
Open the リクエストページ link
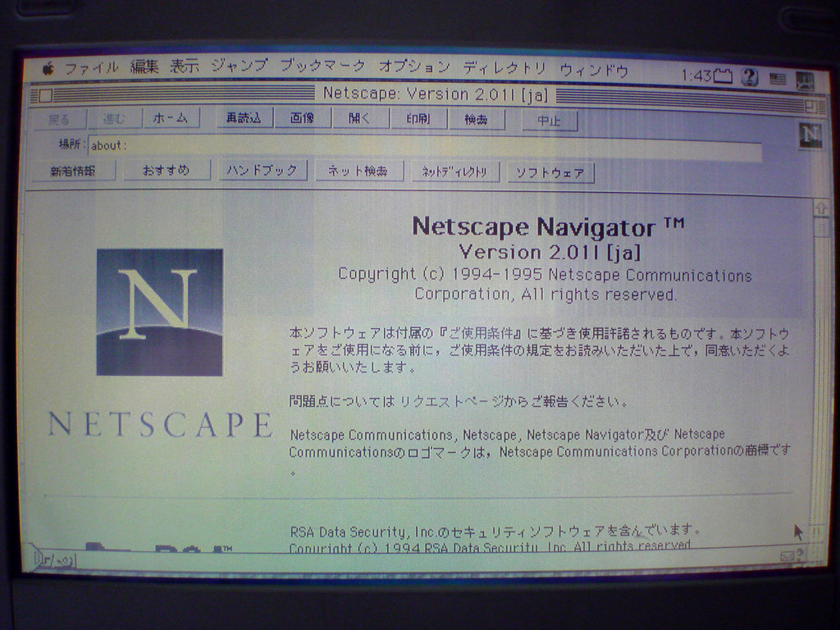[x=452, y=401]
